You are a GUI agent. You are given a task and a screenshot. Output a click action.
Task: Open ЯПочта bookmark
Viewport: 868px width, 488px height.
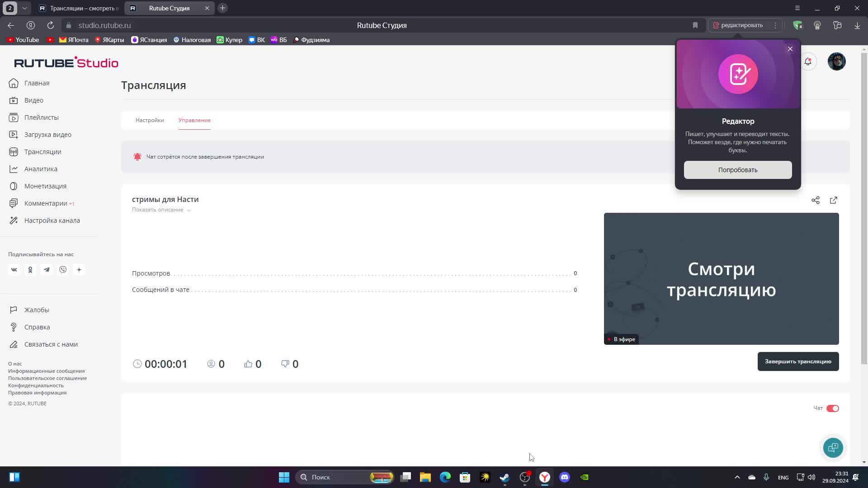coord(74,40)
